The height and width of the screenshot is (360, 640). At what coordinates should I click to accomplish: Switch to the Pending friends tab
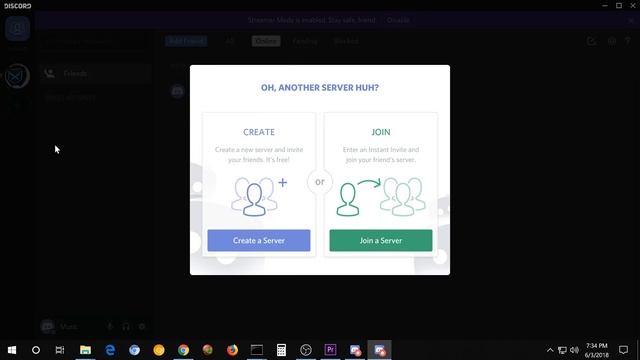(x=305, y=41)
